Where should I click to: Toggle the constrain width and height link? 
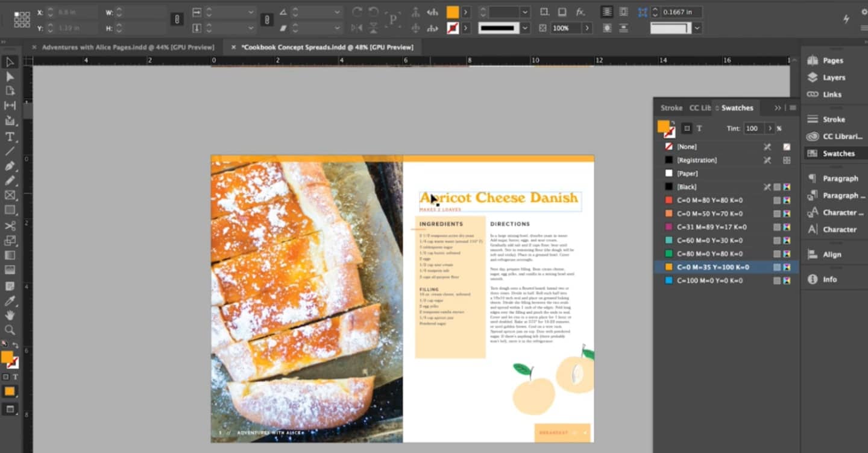177,19
